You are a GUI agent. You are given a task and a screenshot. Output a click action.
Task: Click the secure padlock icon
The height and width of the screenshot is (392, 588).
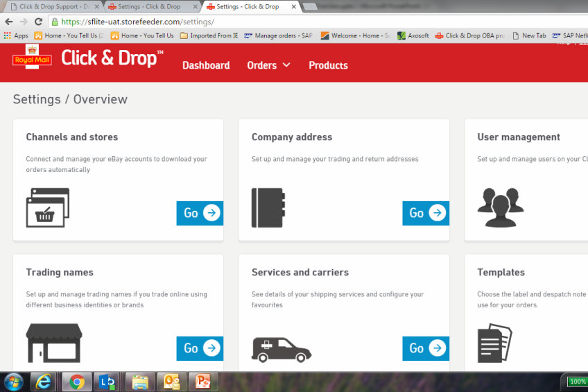pyautogui.click(x=55, y=22)
